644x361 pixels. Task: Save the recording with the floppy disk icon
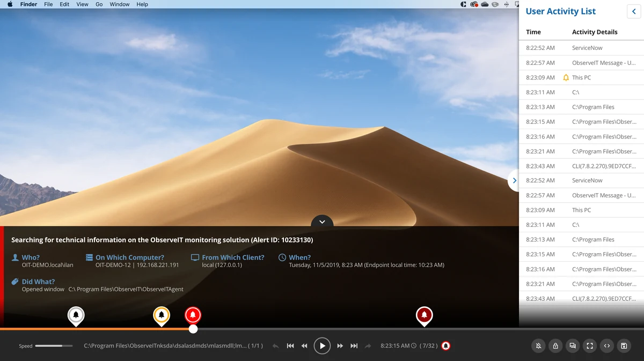tap(624, 346)
